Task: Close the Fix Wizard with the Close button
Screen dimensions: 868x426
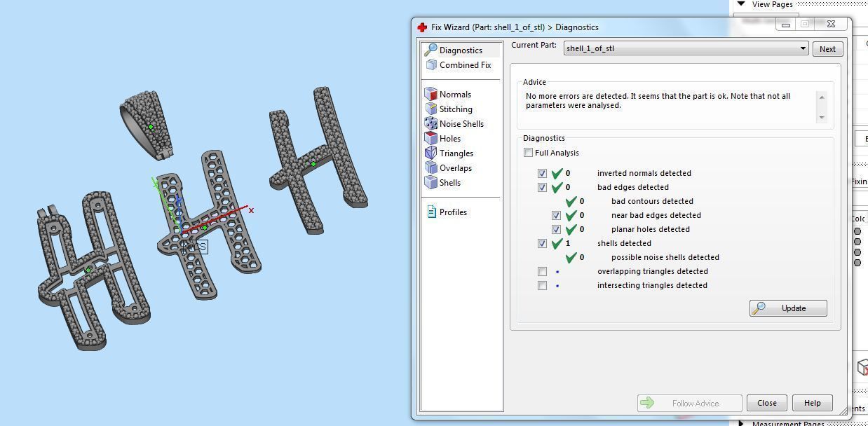Action: point(766,403)
